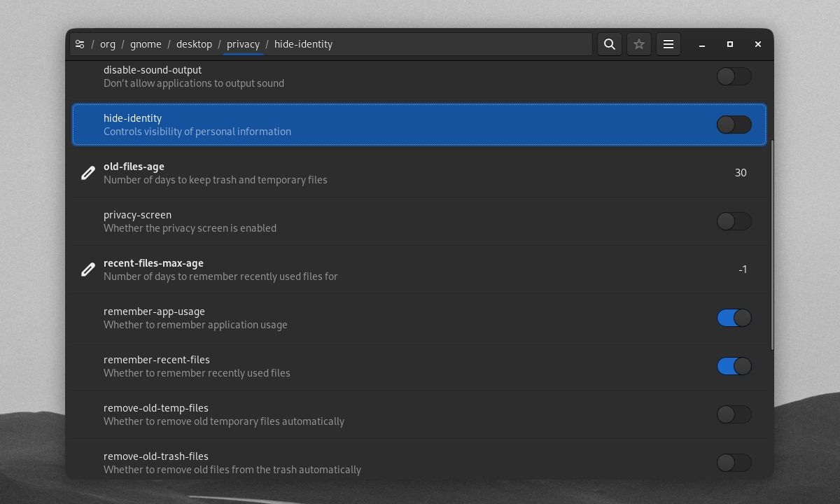Viewport: 840px width, 504px height.
Task: Disable the remember-app-usage switch
Action: click(734, 318)
